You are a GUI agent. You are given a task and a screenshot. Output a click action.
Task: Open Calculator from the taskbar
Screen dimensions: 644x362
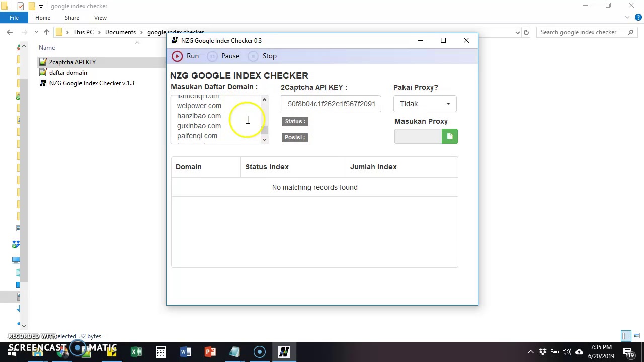click(x=161, y=352)
